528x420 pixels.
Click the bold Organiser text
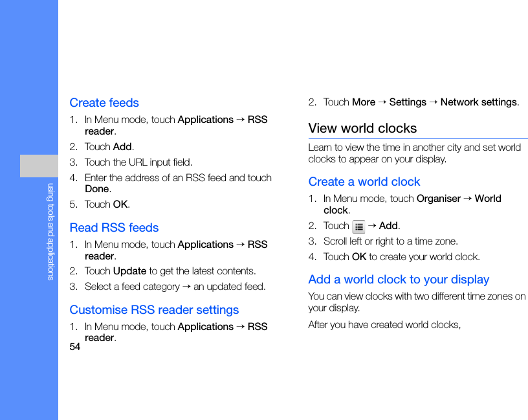click(x=439, y=199)
